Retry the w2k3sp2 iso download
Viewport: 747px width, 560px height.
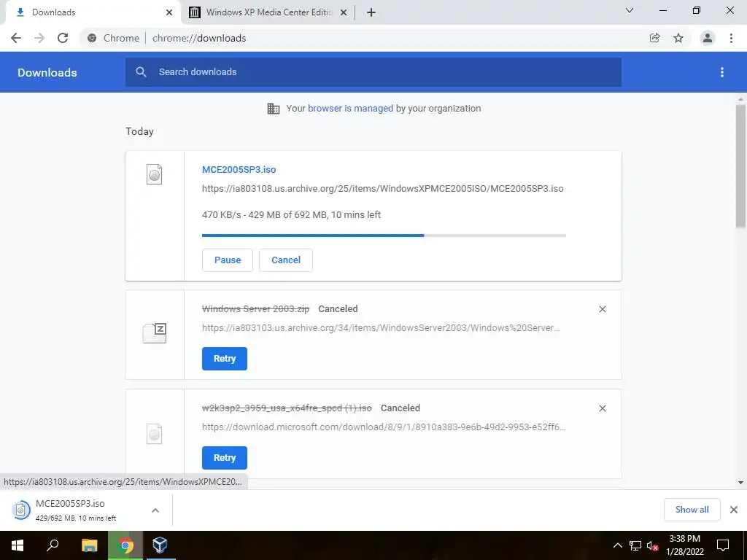pyautogui.click(x=225, y=458)
